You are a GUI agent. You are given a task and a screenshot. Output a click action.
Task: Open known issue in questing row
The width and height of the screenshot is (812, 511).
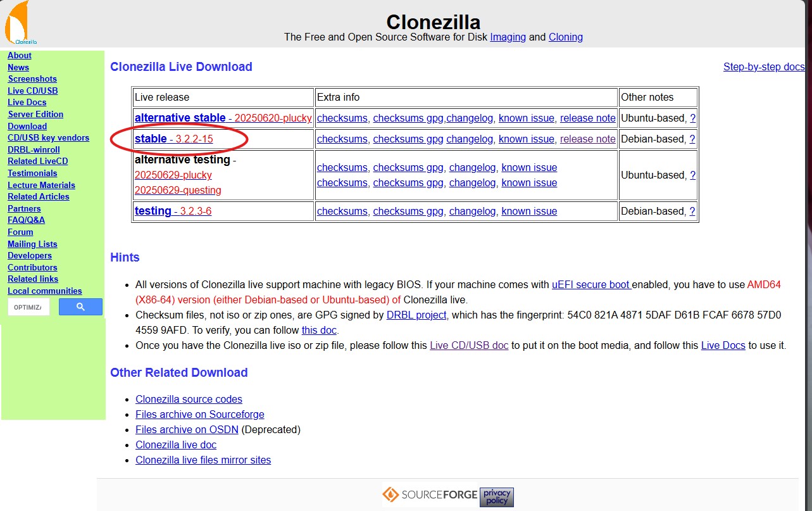pos(530,182)
